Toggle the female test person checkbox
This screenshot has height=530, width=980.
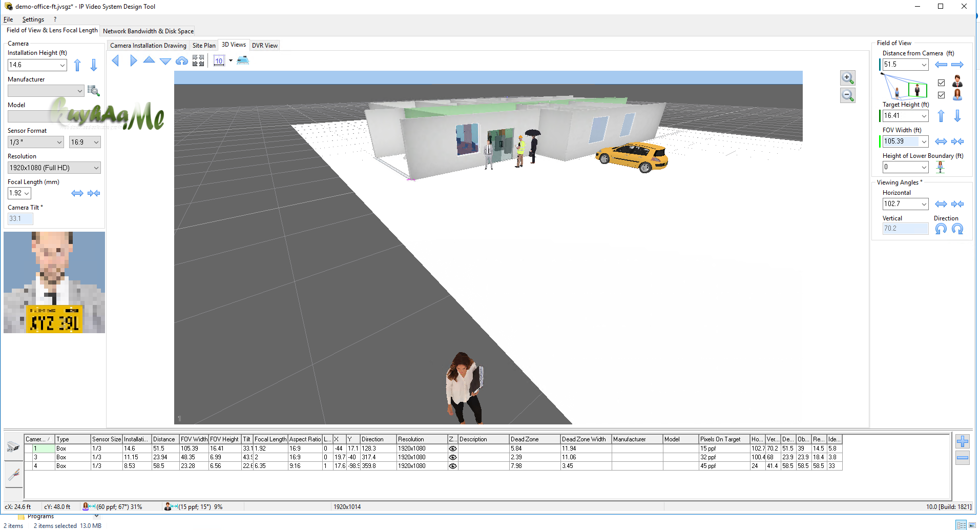point(941,95)
